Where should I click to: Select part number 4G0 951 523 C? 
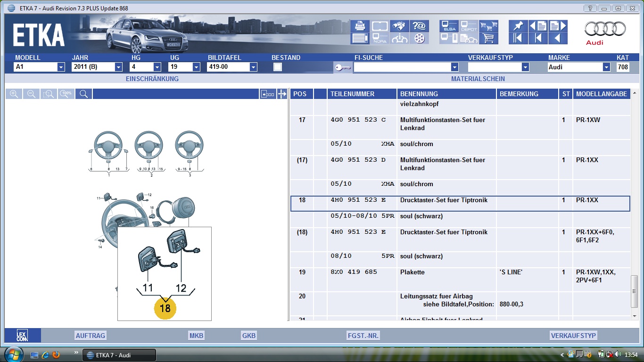pyautogui.click(x=358, y=120)
